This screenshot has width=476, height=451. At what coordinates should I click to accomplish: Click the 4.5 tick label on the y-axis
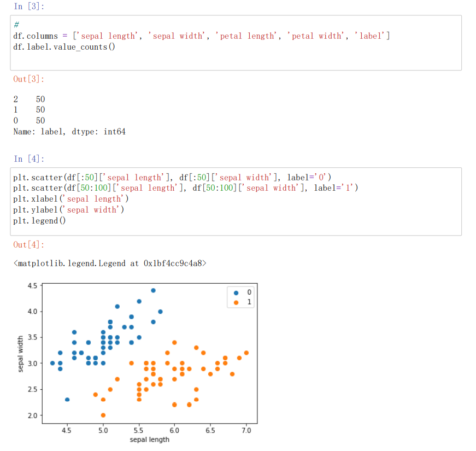coord(32,285)
